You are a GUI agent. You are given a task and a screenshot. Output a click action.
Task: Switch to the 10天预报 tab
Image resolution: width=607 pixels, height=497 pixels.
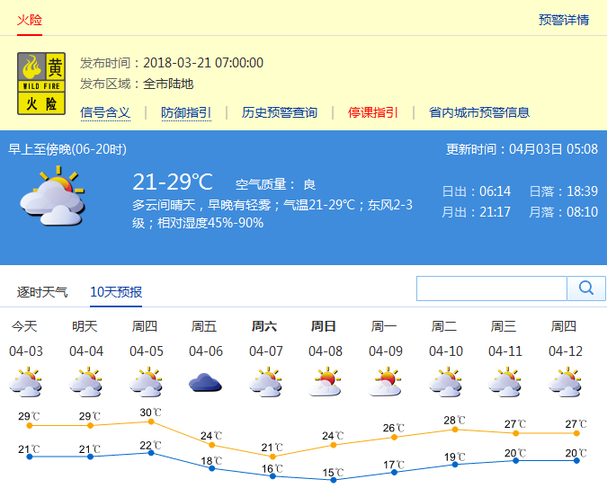click(x=116, y=292)
